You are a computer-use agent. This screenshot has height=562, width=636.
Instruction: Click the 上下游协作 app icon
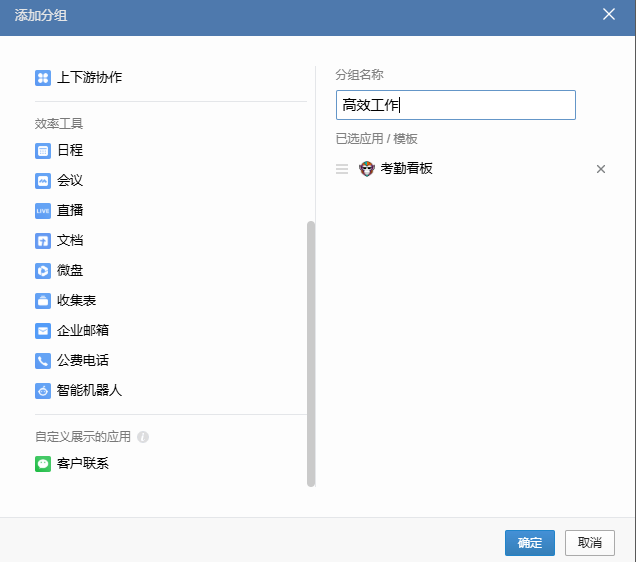pyautogui.click(x=43, y=78)
